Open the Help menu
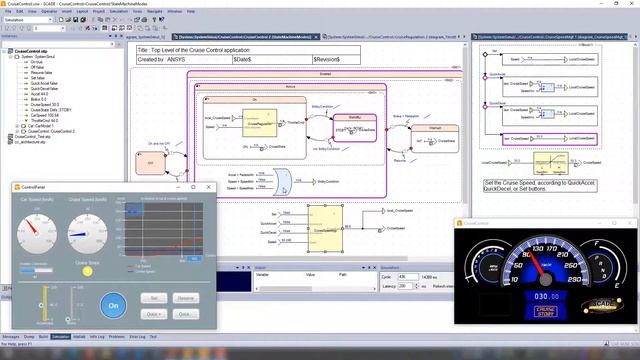 pyautogui.click(x=191, y=11)
